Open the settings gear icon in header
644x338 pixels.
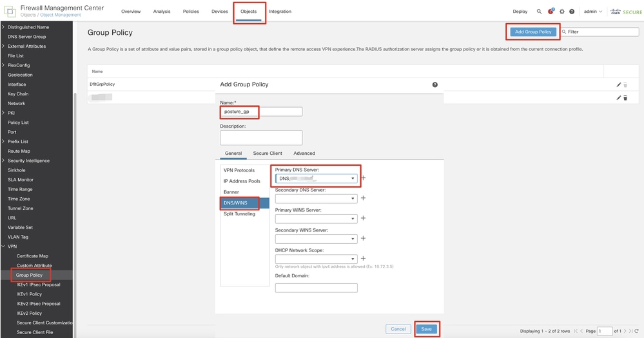[561, 12]
